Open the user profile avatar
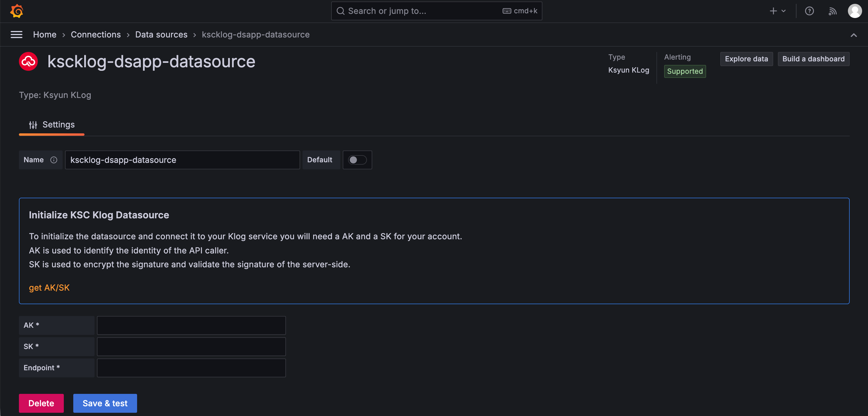The height and width of the screenshot is (416, 868). 854,11
